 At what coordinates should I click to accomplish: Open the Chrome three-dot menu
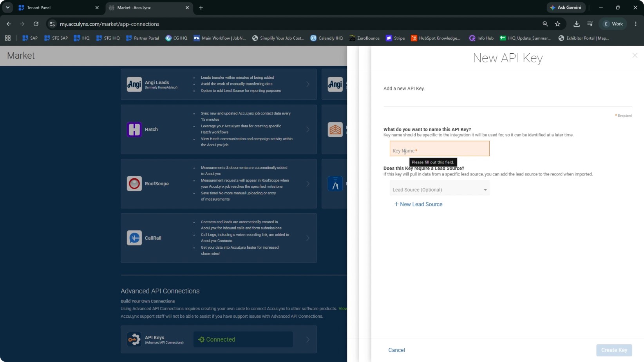[x=635, y=24]
